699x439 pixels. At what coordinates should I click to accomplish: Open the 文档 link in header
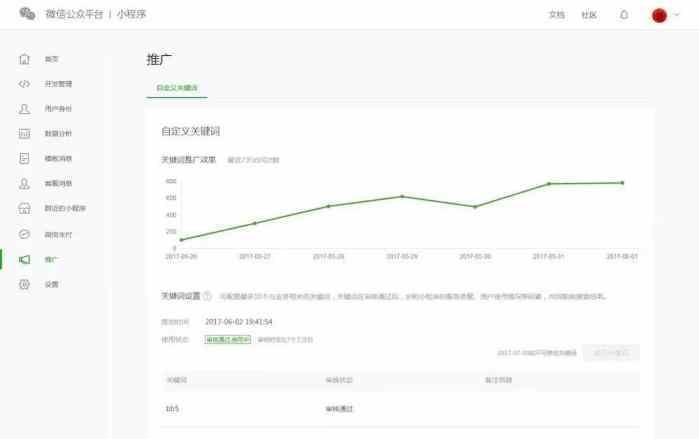[x=557, y=15]
